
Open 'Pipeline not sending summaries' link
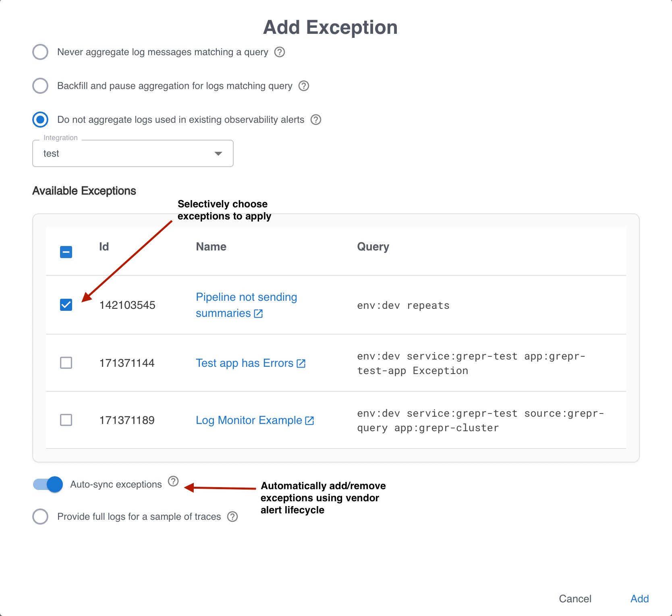coord(247,305)
